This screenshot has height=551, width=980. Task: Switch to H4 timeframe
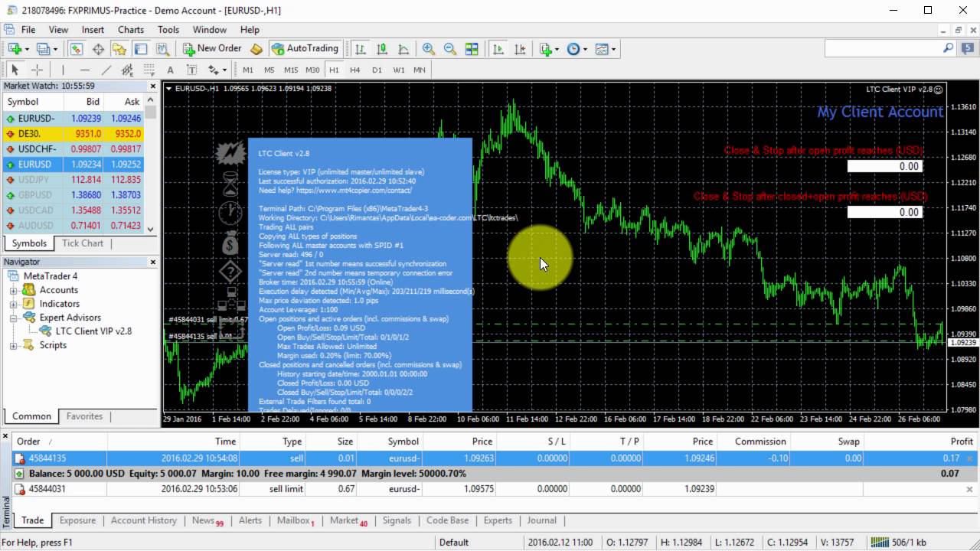pos(355,70)
